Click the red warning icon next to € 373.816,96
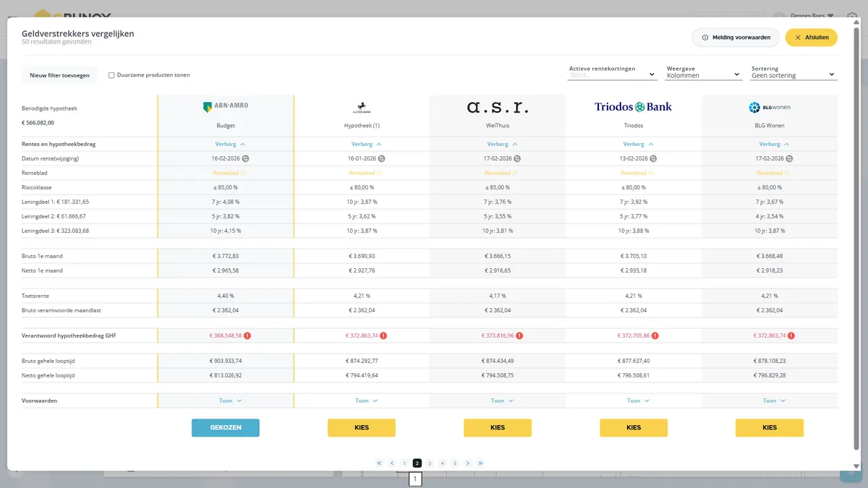 click(519, 335)
